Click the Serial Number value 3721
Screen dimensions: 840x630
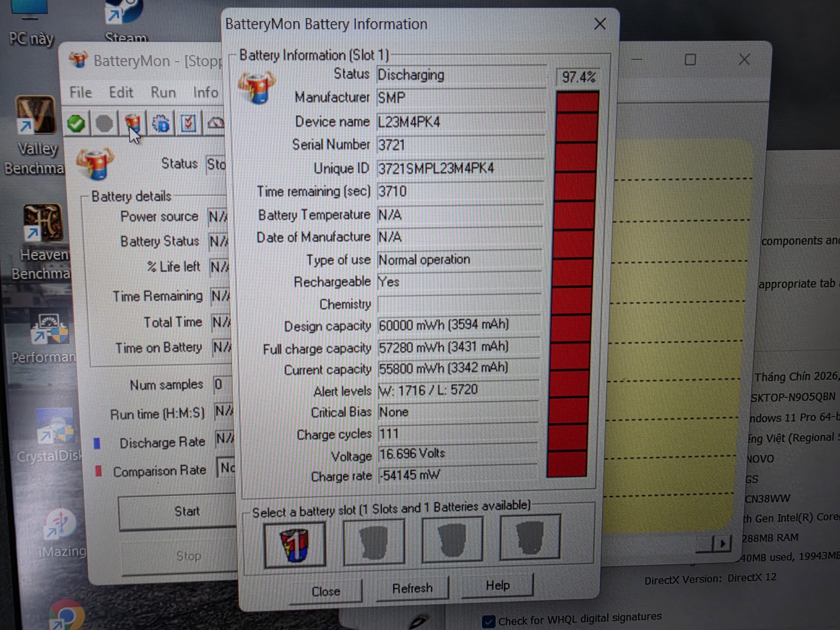click(x=461, y=145)
